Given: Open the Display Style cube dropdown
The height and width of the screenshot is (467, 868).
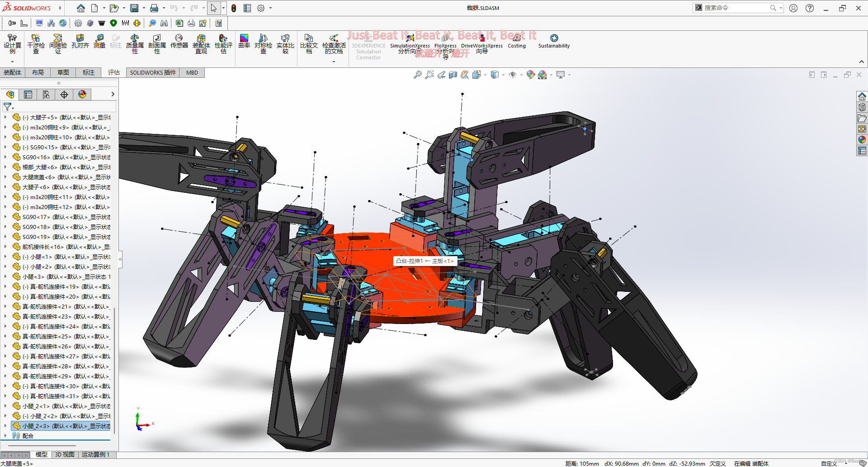Looking at the screenshot, I should point(503,75).
